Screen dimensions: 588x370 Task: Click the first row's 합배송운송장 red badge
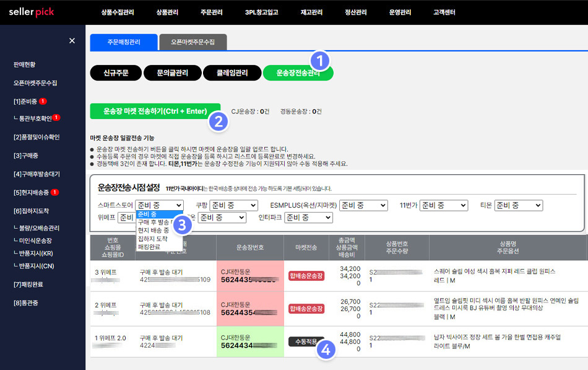point(306,275)
